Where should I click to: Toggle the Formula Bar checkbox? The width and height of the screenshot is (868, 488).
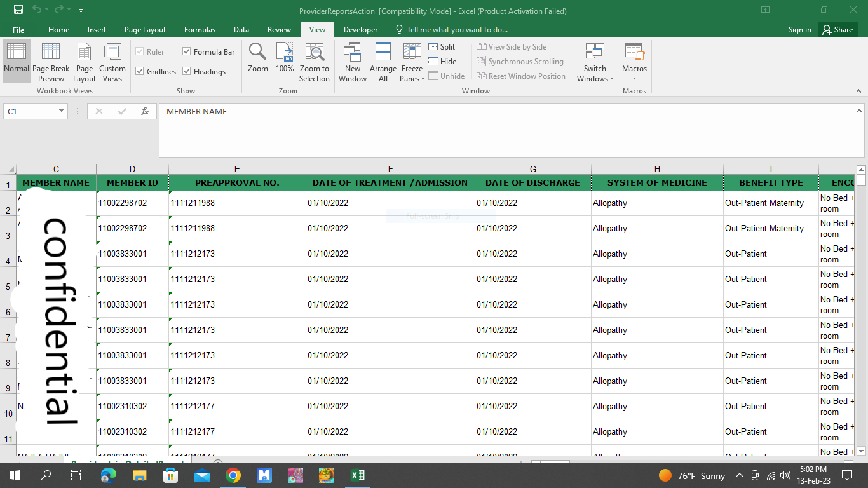coord(187,52)
